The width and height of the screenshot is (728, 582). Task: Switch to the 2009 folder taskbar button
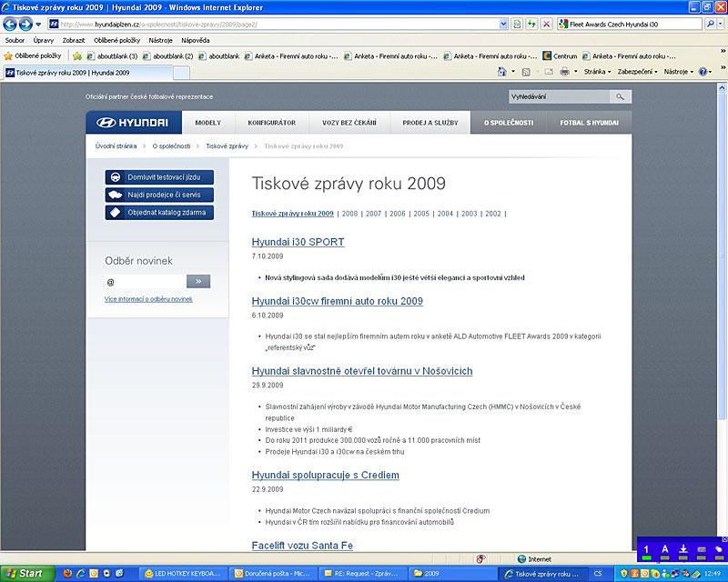click(x=452, y=574)
